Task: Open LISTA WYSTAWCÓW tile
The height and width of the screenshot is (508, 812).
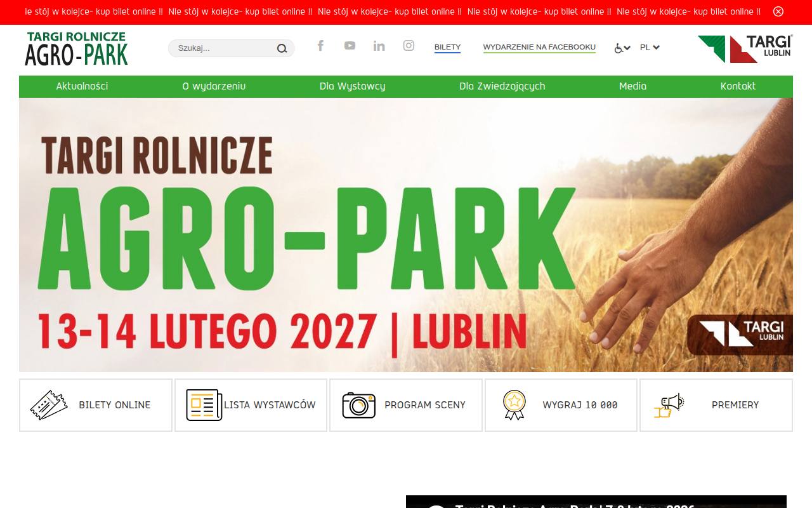Action: point(251,405)
